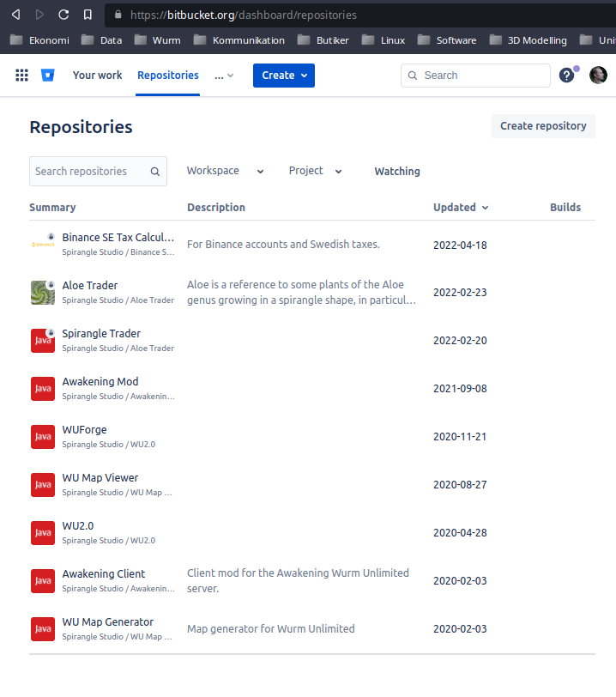The height and width of the screenshot is (697, 616).
Task: Open the user profile avatar
Action: coord(598,76)
